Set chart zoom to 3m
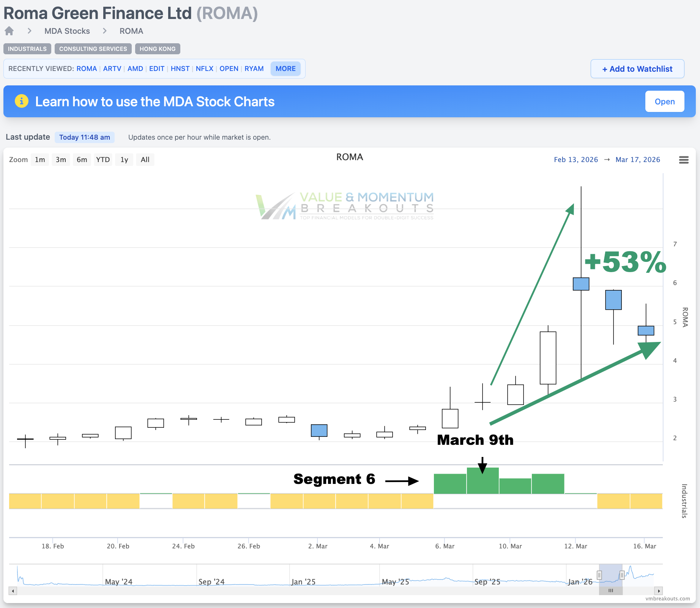Viewport: 700px width, 608px height. click(x=61, y=160)
